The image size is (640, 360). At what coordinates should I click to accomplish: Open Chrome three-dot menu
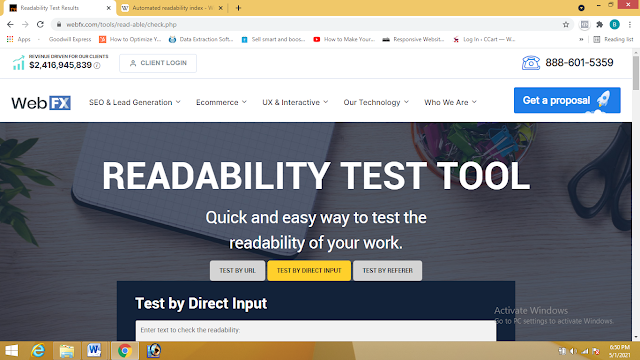pos(630,24)
